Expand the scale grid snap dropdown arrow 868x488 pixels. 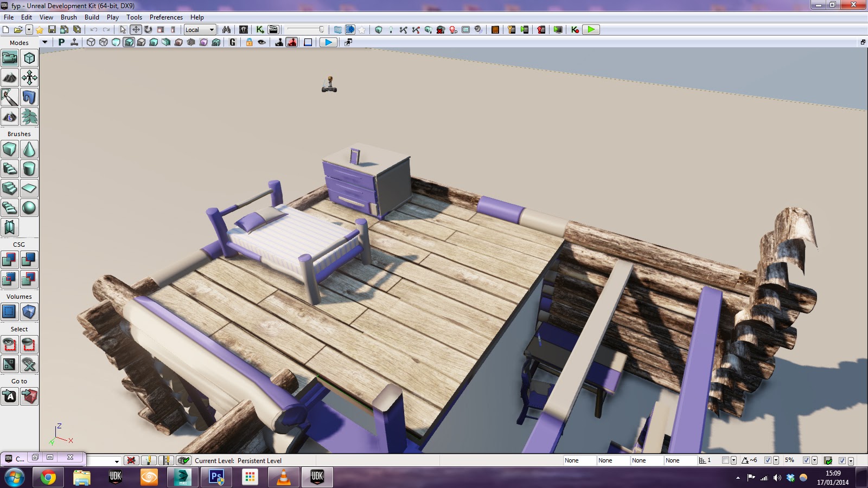tap(814, 461)
